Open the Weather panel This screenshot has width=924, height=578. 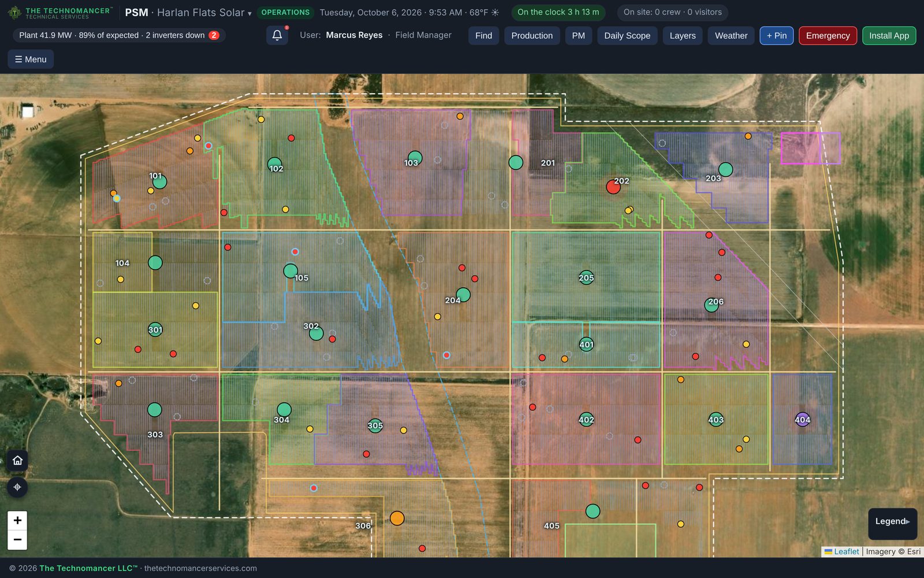click(x=731, y=35)
